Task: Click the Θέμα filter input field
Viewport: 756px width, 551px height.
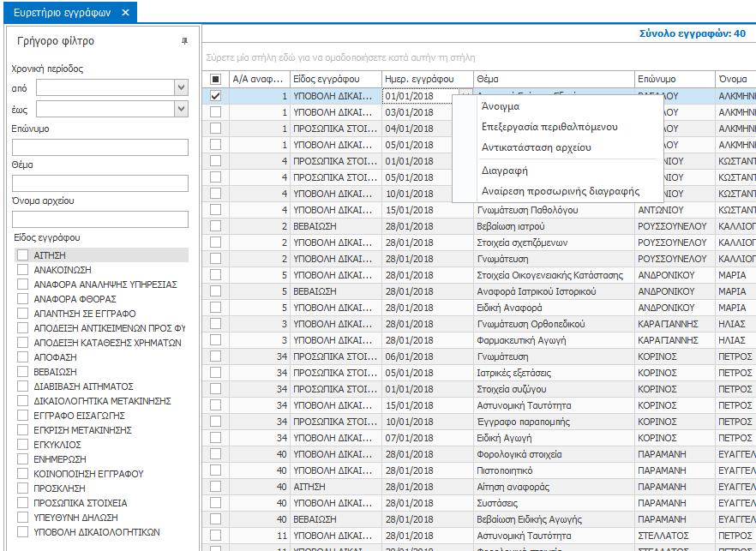Action: [x=100, y=183]
